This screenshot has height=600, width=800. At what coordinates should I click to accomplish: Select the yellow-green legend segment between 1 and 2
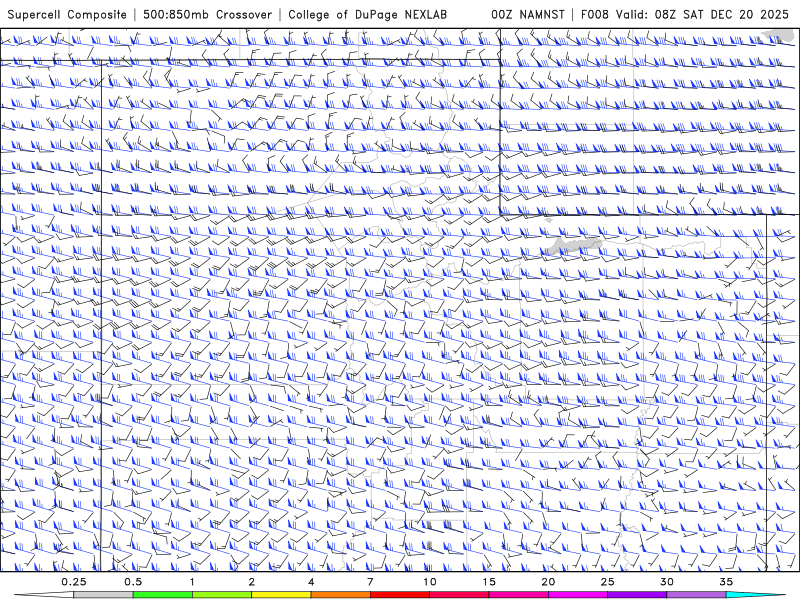222,595
